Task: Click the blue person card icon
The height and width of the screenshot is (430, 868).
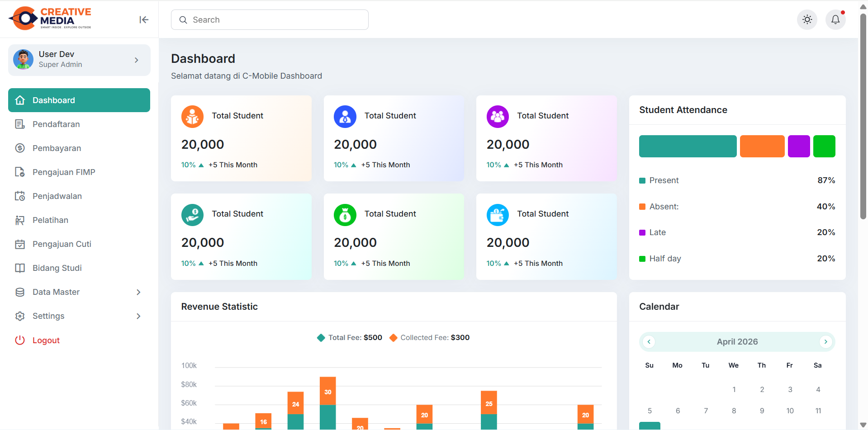Action: tap(345, 117)
